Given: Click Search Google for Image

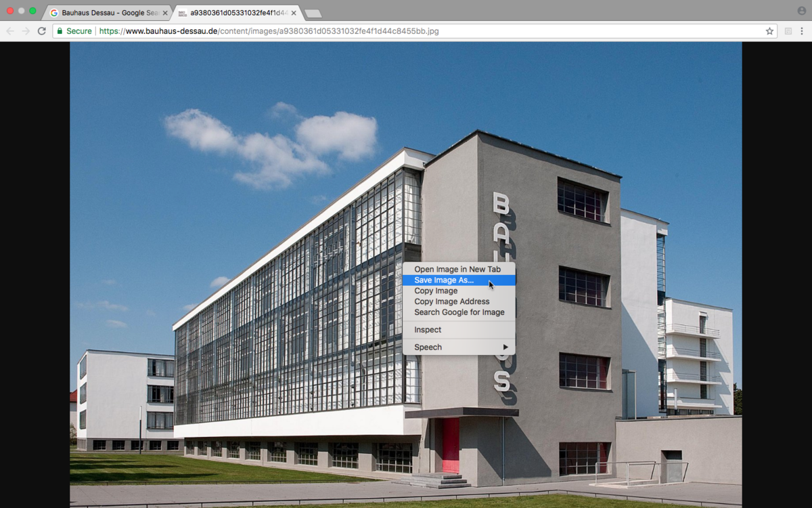Looking at the screenshot, I should [x=459, y=313].
